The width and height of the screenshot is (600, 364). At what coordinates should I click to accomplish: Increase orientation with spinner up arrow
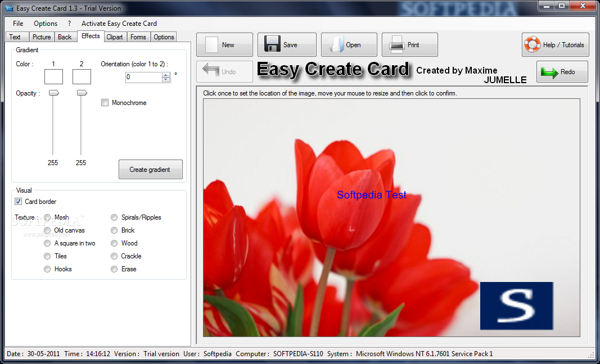(x=166, y=75)
